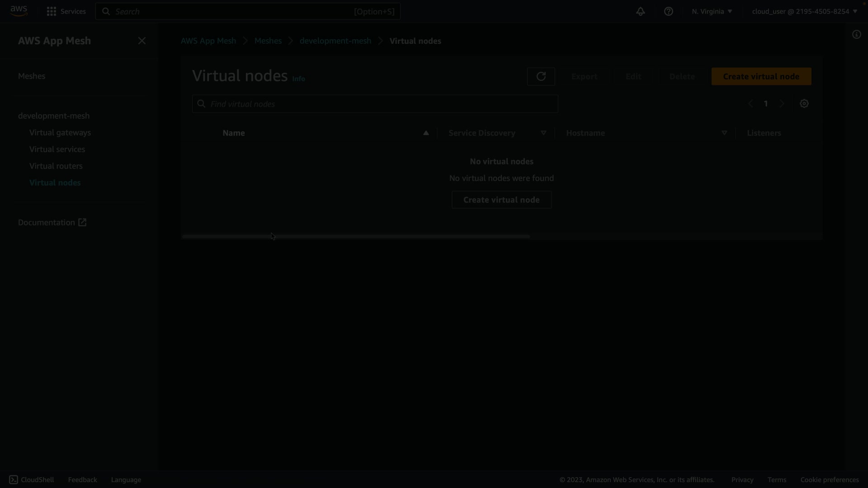
Task: Open Virtual routers in sidebar
Action: click(56, 166)
